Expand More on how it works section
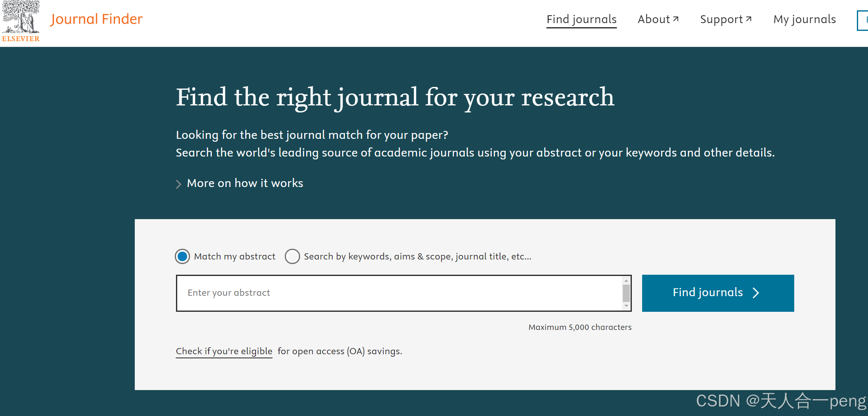868x416 pixels. pos(245,183)
